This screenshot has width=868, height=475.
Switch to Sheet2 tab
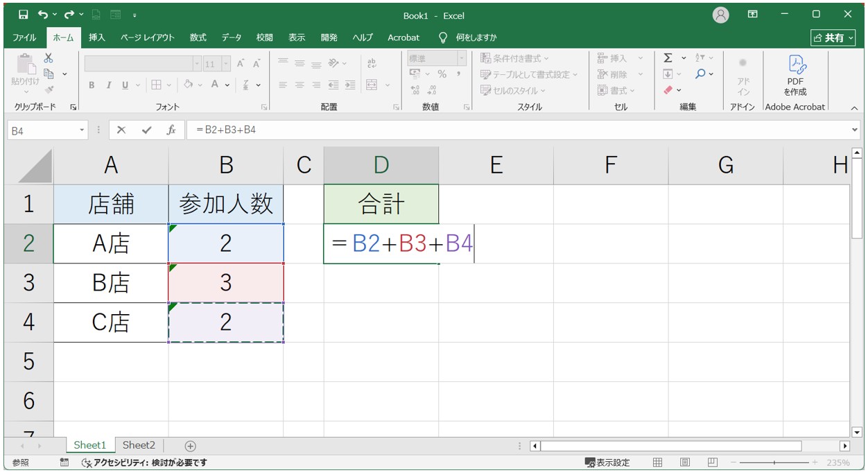139,445
